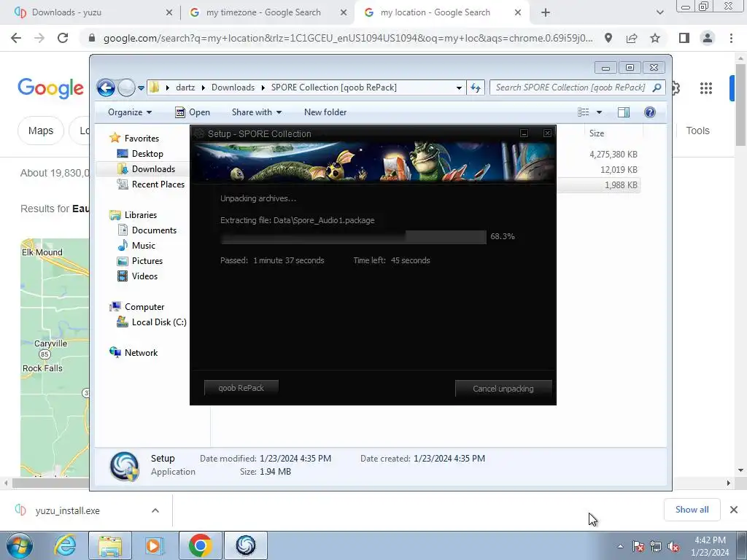Open Local Disk (C:)
The height and width of the screenshot is (560, 747).
[152, 322]
